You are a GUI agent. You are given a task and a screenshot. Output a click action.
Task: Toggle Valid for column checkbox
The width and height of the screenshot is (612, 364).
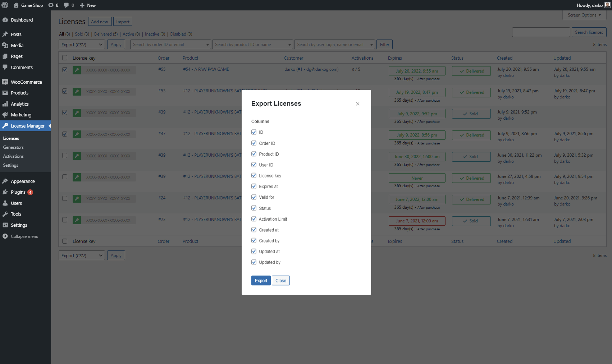[254, 197]
